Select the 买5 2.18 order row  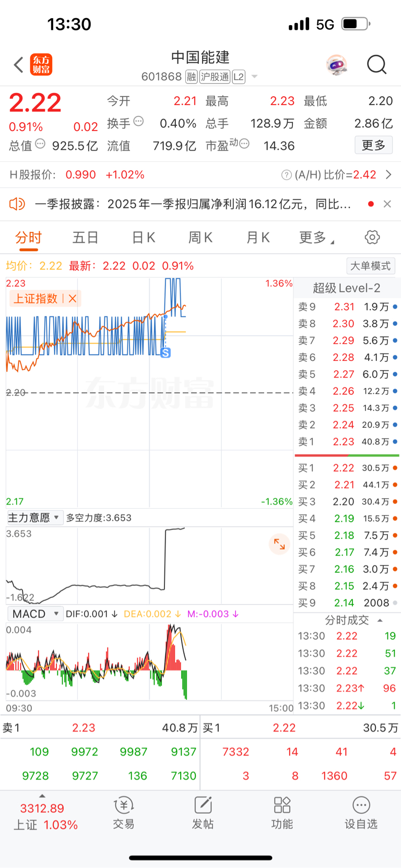click(x=348, y=535)
